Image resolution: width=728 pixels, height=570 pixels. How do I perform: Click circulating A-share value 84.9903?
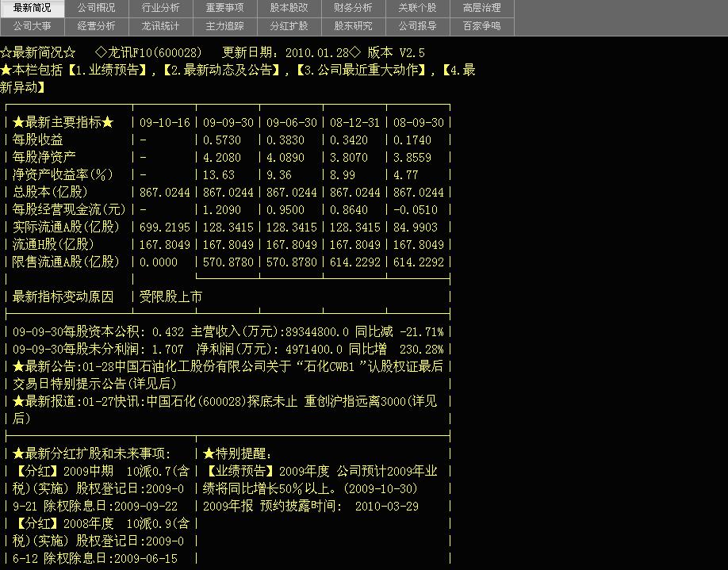(416, 228)
